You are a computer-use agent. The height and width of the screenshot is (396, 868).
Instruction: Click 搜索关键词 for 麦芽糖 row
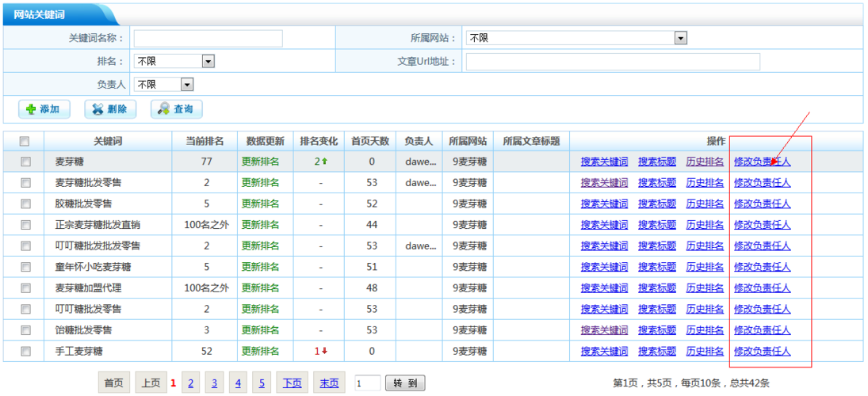pyautogui.click(x=605, y=162)
